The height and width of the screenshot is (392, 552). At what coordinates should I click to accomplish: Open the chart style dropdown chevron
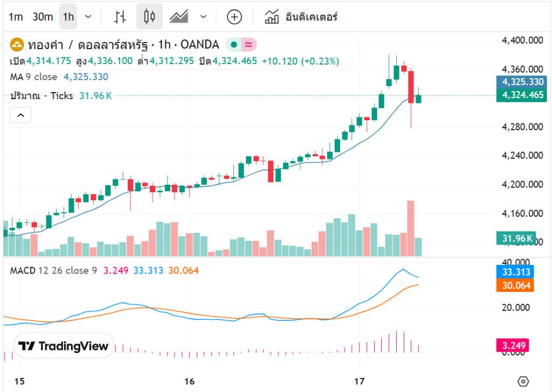[x=203, y=17]
